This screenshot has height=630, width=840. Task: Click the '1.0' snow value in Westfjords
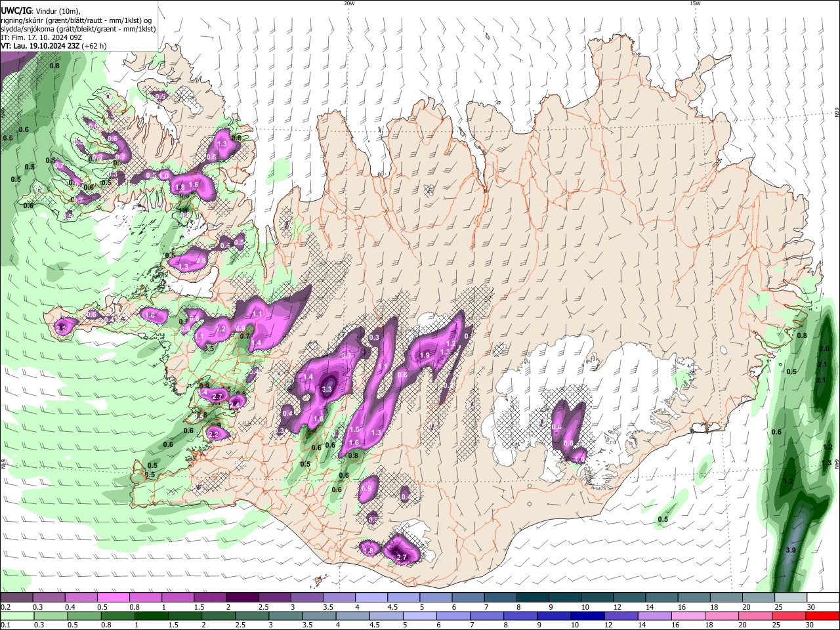(164, 177)
